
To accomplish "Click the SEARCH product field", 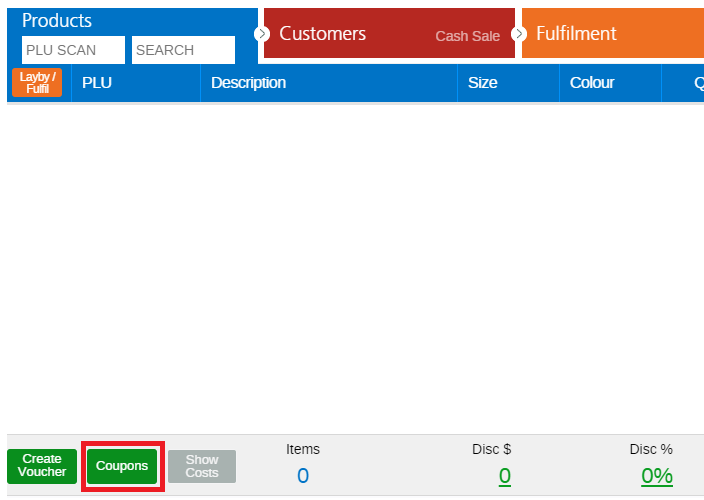I will (x=183, y=50).
